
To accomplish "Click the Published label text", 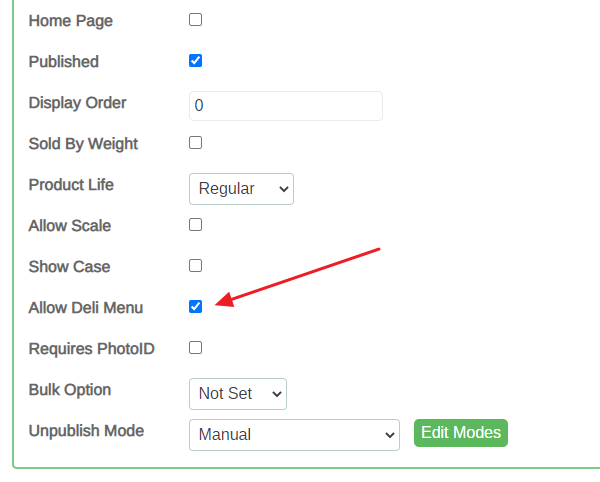I will click(x=64, y=62).
